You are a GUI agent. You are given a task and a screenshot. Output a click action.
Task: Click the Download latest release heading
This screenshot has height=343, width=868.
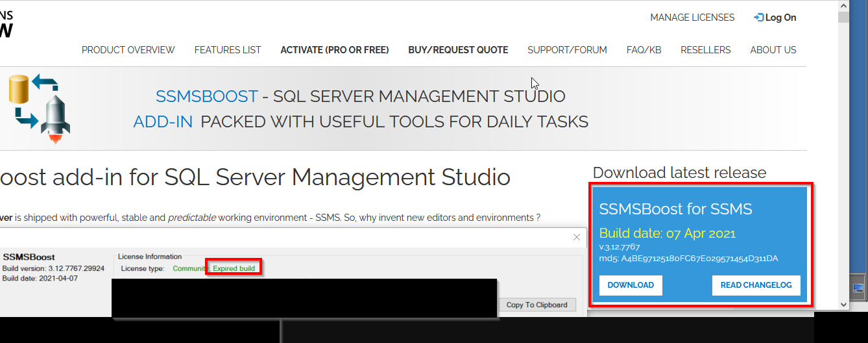679,173
